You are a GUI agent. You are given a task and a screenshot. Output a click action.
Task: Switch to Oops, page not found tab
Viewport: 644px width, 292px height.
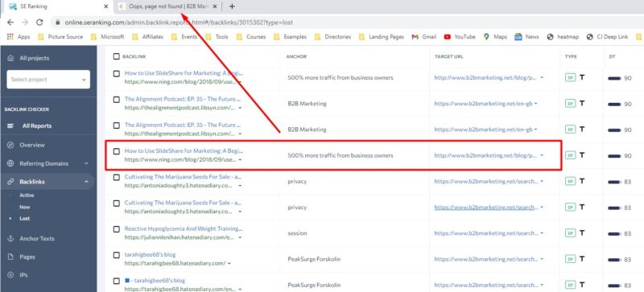coord(167,6)
